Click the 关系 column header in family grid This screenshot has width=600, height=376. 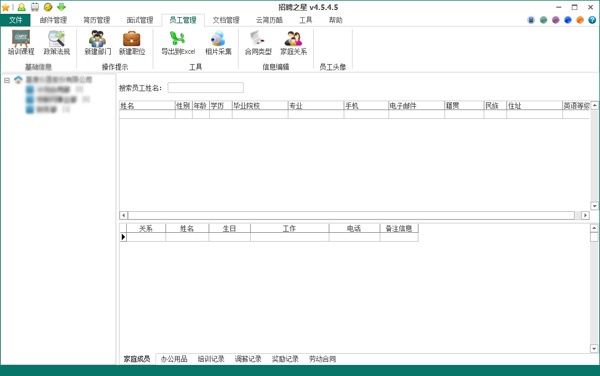146,228
